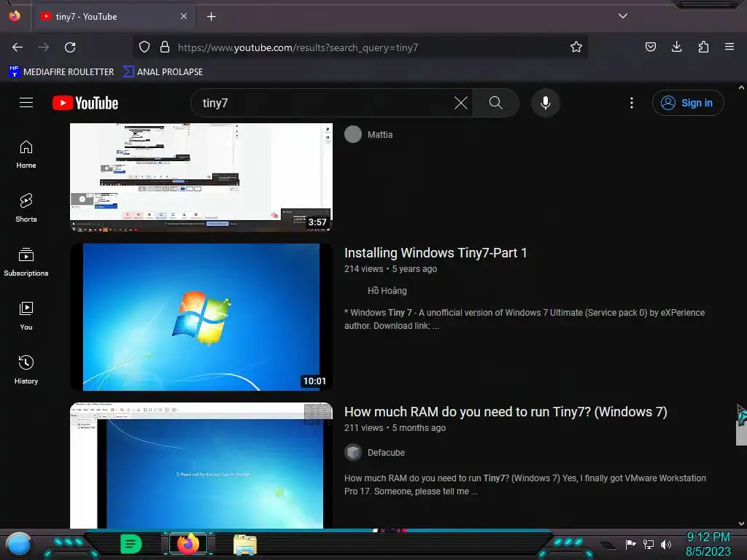
Task: Open the Start orb menu
Action: (18, 545)
